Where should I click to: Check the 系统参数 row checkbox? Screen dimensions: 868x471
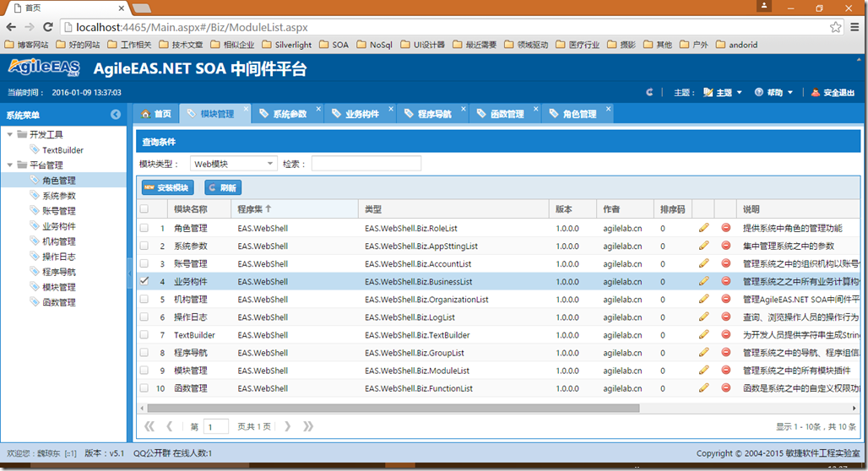coord(144,245)
